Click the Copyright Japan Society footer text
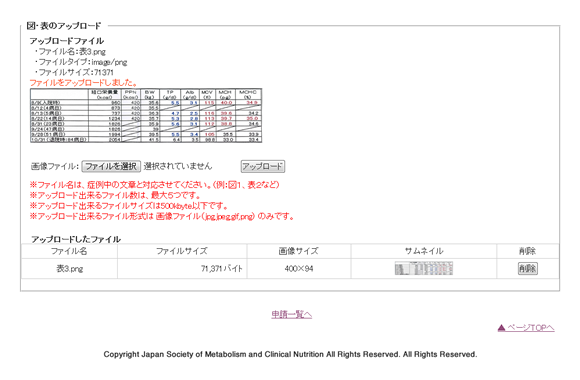 [x=290, y=354]
